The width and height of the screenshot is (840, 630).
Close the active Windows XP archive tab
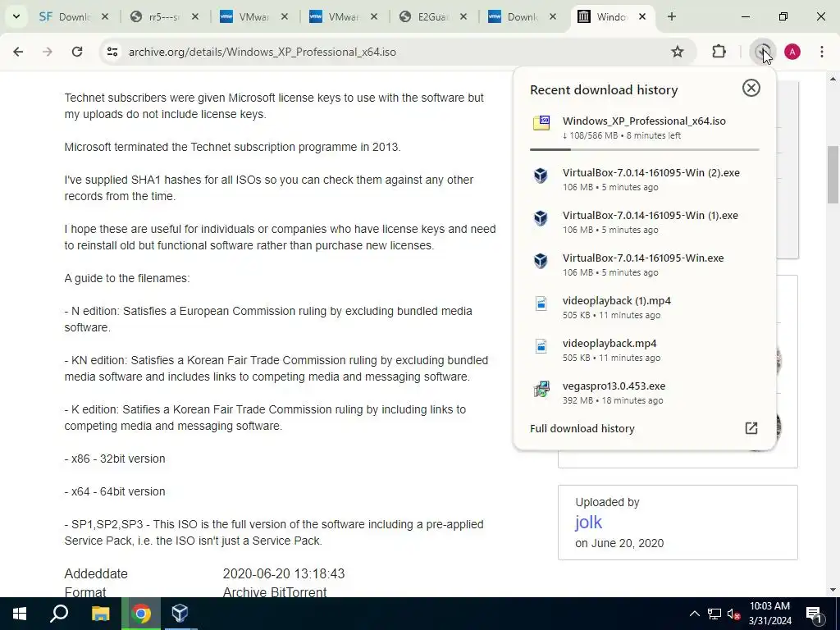tap(642, 16)
